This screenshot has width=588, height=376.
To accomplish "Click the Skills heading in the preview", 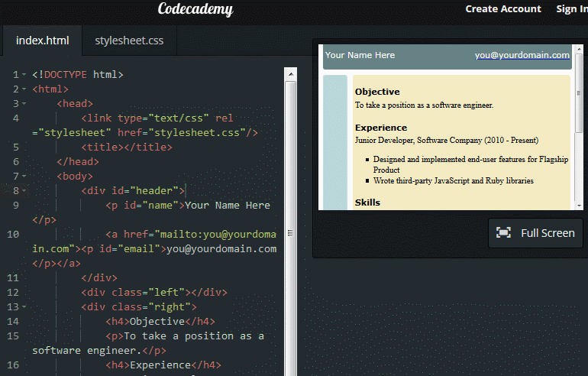I will tap(367, 203).
